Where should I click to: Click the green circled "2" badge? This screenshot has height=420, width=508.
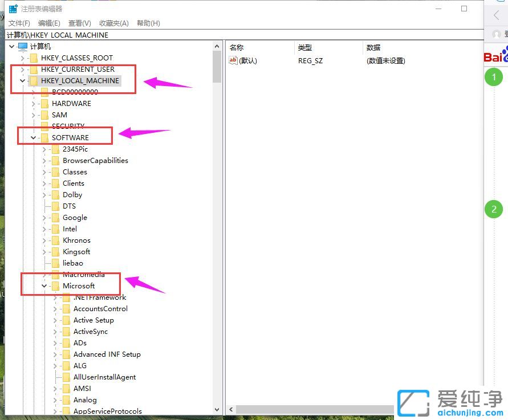493,209
